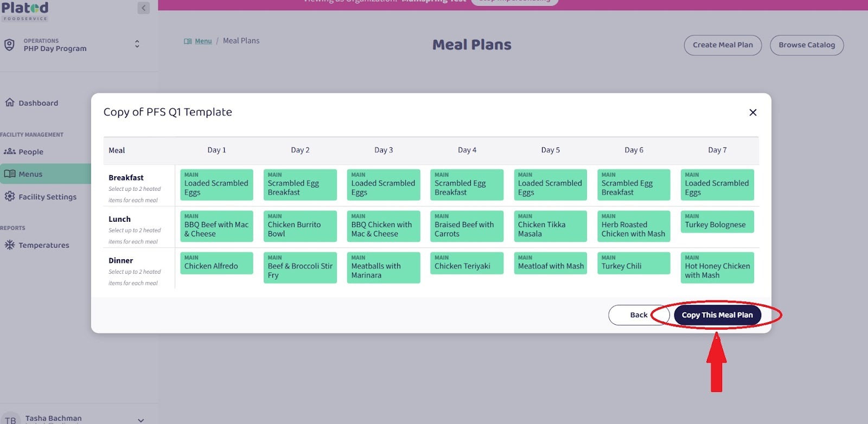The image size is (868, 424).
Task: Click the Facility Settings gear icon
Action: (10, 196)
